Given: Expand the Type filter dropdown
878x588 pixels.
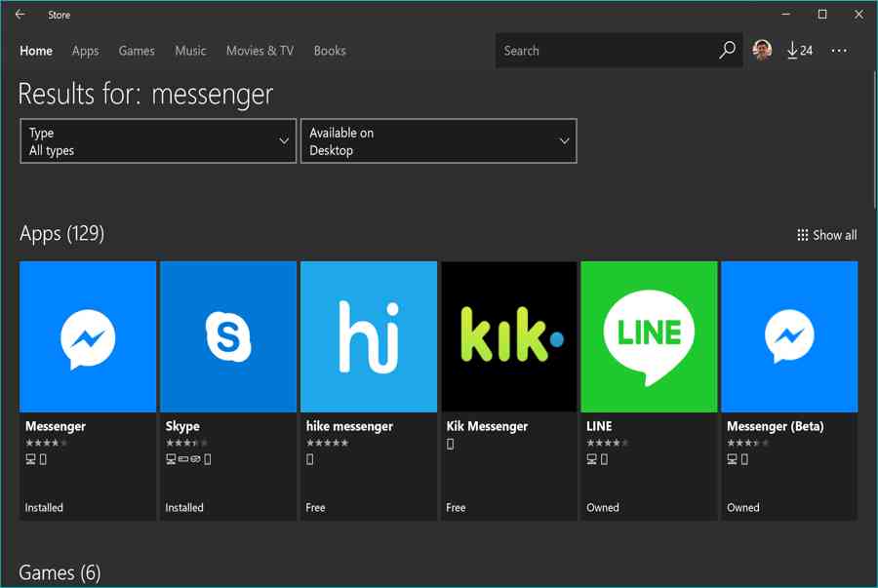Looking at the screenshot, I should (x=158, y=141).
